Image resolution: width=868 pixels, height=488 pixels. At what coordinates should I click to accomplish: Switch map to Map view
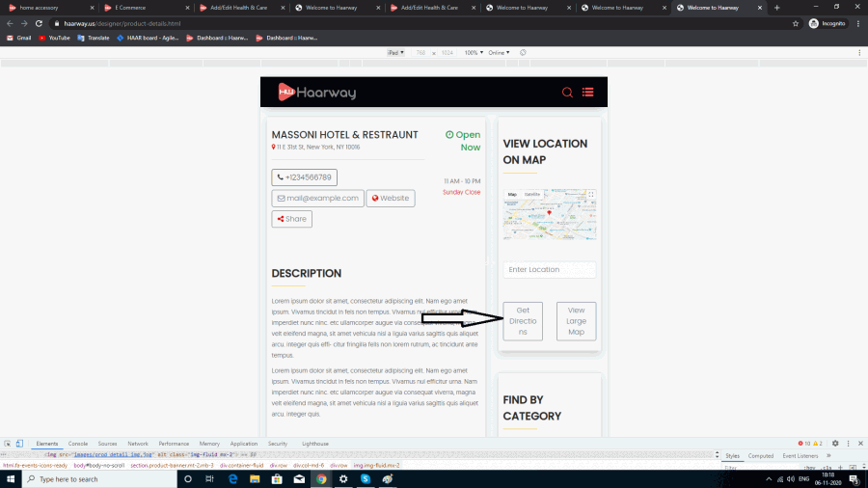[x=513, y=195]
